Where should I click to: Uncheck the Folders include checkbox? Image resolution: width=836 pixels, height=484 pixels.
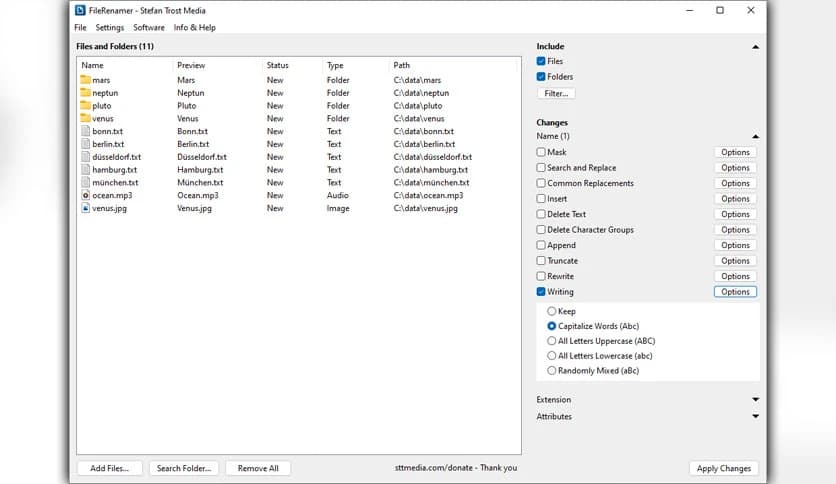click(541, 77)
